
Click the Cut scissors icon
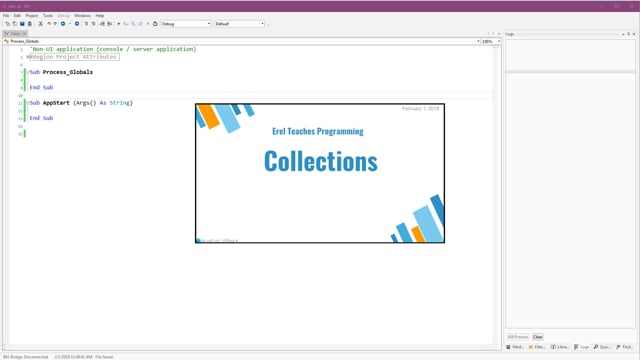(40, 24)
